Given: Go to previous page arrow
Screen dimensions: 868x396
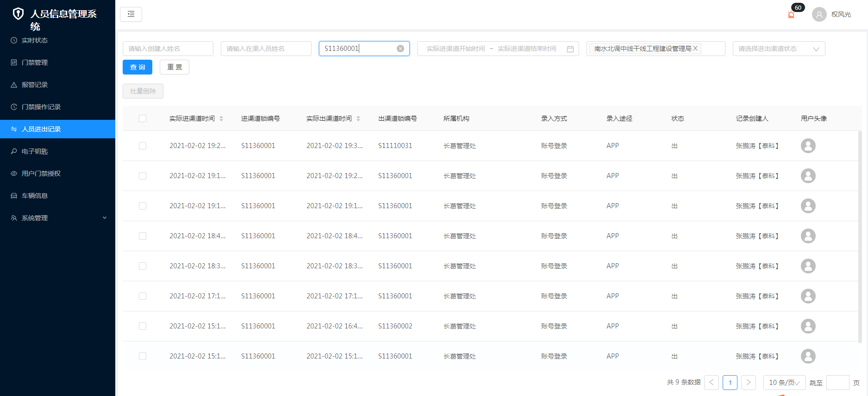Looking at the screenshot, I should pyautogui.click(x=712, y=383).
